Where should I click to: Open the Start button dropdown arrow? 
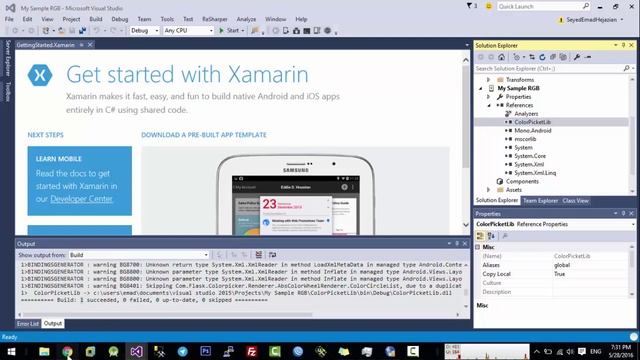coord(242,31)
